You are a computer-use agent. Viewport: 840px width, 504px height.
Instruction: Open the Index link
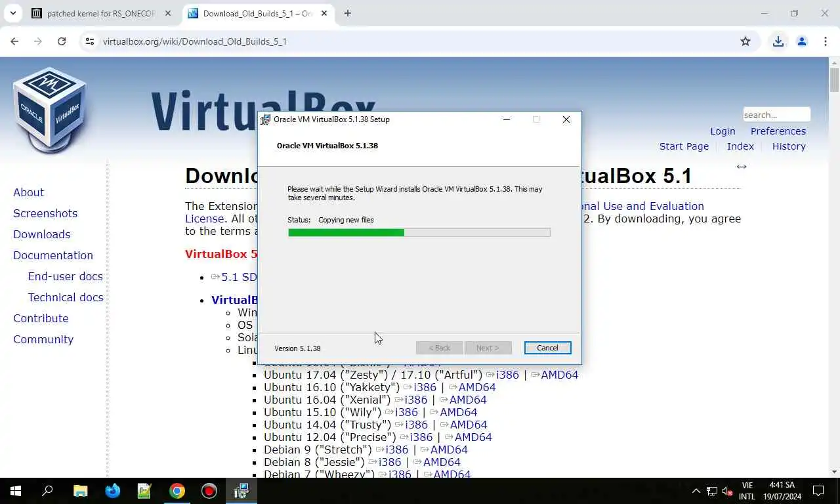tap(740, 146)
